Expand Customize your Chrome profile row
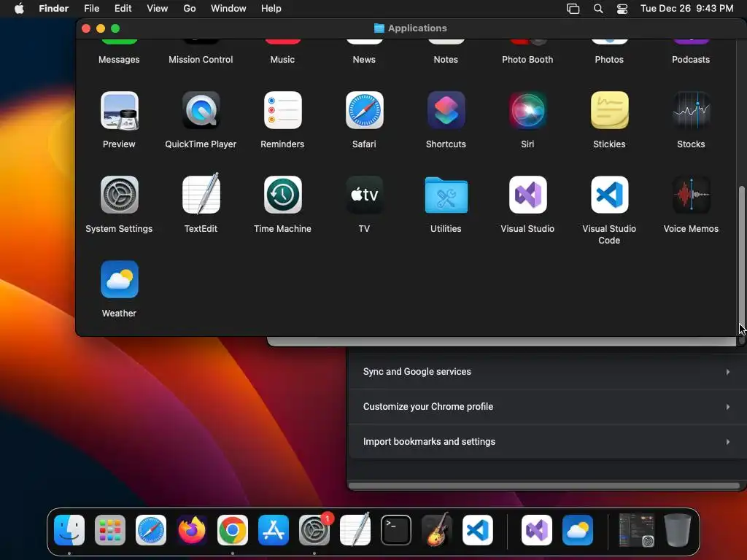This screenshot has height=560, width=747. tap(547, 407)
